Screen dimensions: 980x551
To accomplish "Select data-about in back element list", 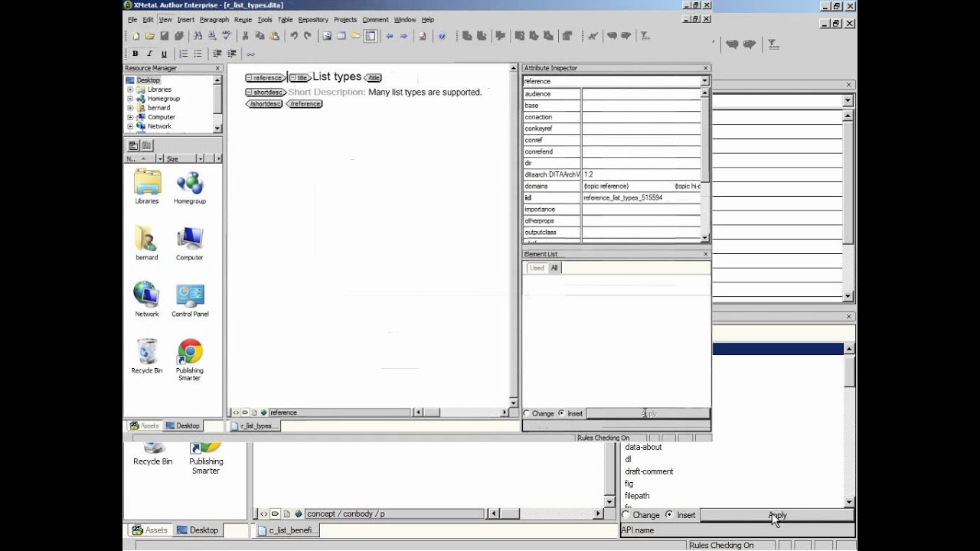I will point(643,447).
